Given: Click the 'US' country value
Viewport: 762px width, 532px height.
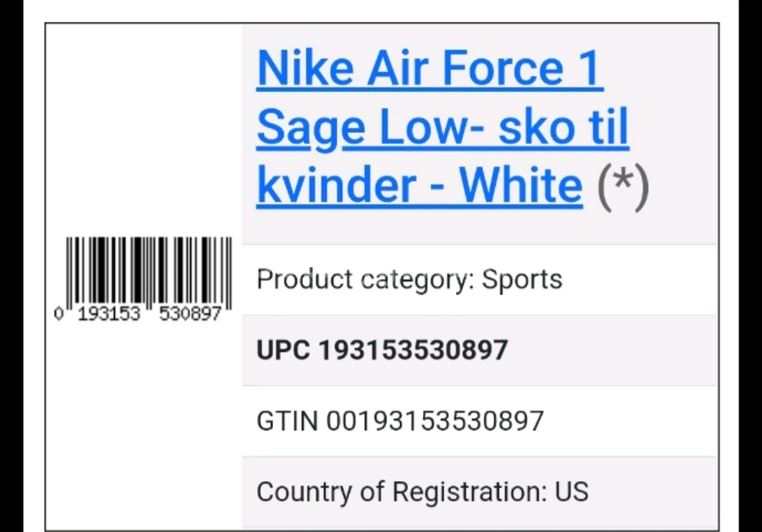Looking at the screenshot, I should pyautogui.click(x=572, y=492).
